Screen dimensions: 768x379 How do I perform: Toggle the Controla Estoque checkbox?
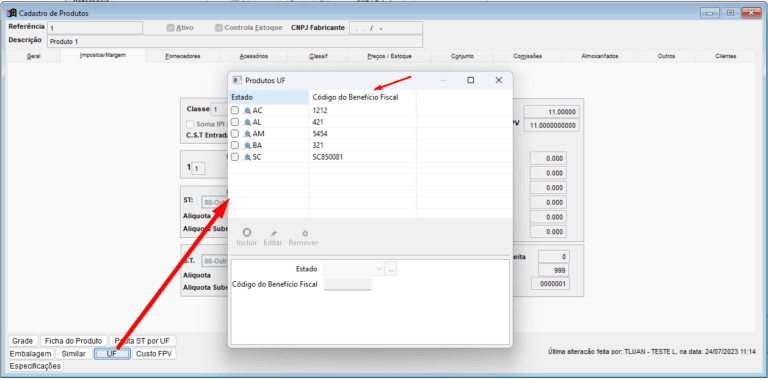(218, 28)
